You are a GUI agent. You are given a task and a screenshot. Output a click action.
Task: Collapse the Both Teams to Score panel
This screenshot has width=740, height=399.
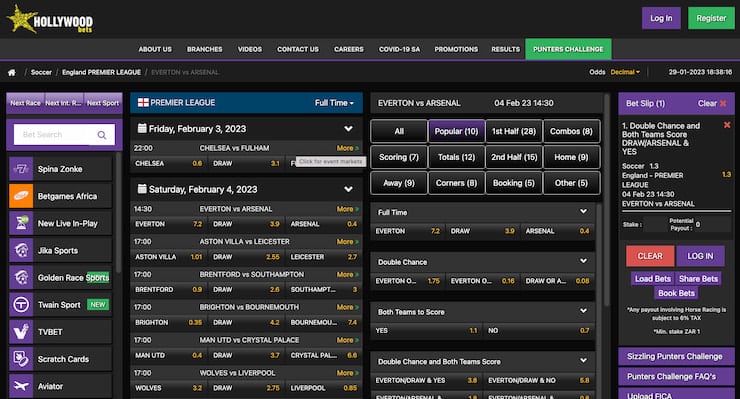tap(583, 311)
